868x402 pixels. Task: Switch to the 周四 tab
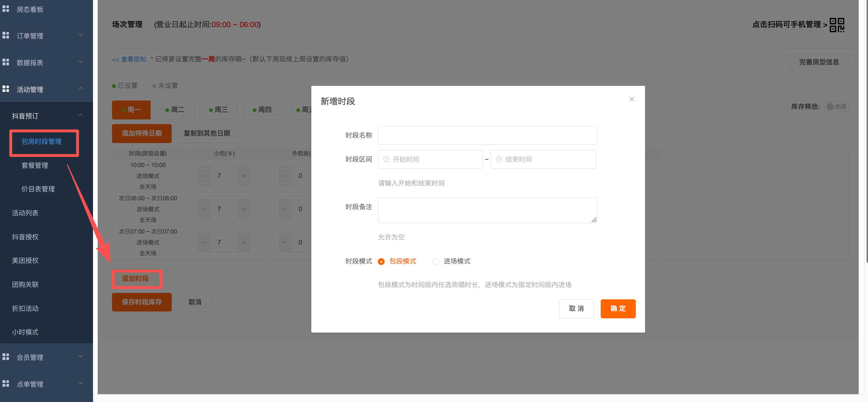(x=262, y=110)
